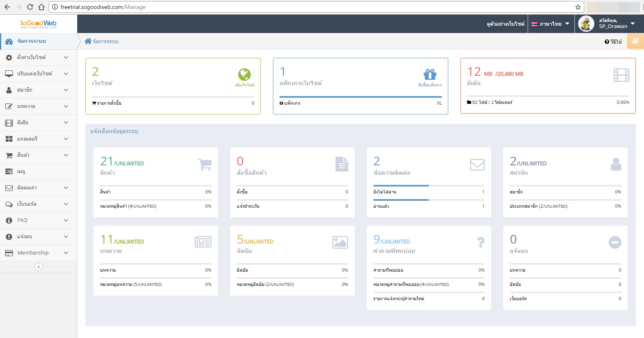Viewport: 644px width, 338px height.
Task: Click the user avatar picture
Action: point(586,24)
